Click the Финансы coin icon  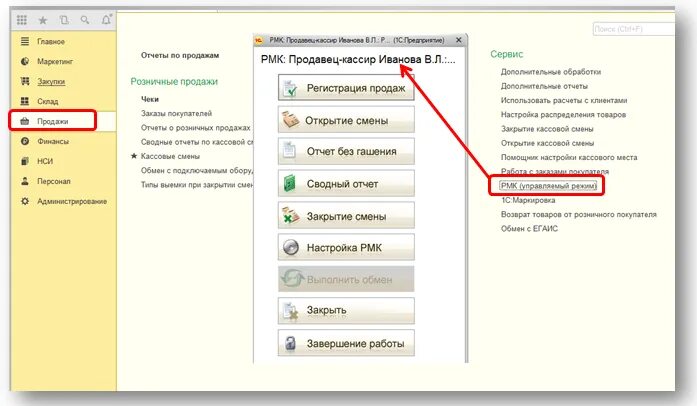tap(25, 141)
